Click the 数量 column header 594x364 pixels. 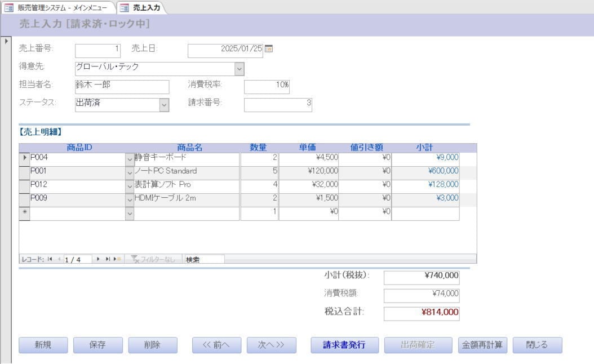(258, 148)
